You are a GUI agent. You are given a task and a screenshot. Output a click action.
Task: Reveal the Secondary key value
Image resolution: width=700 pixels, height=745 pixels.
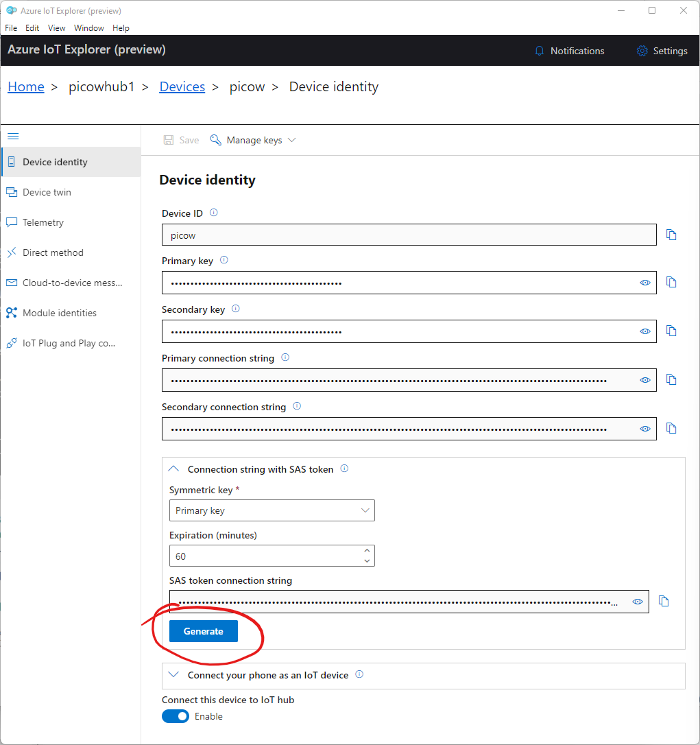point(645,331)
